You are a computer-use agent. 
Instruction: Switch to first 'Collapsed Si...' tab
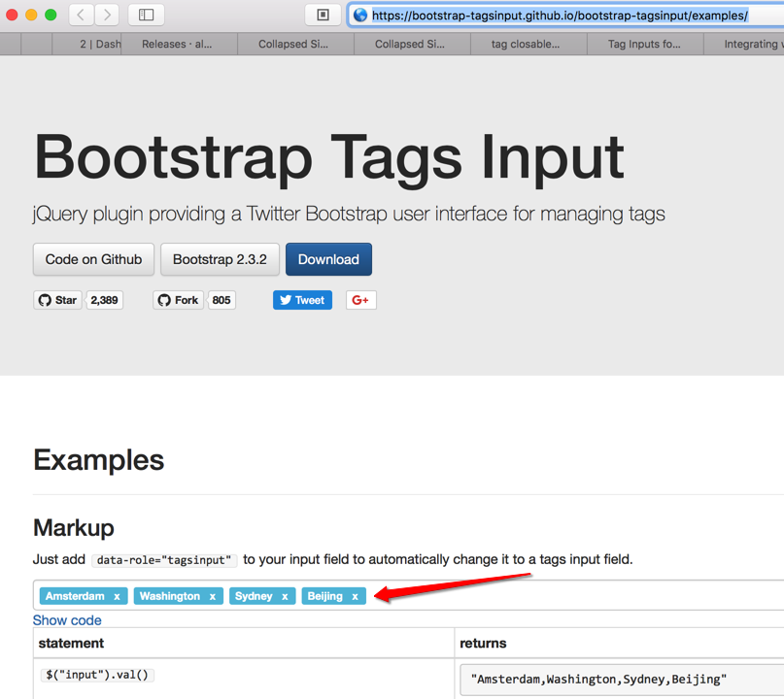295,44
